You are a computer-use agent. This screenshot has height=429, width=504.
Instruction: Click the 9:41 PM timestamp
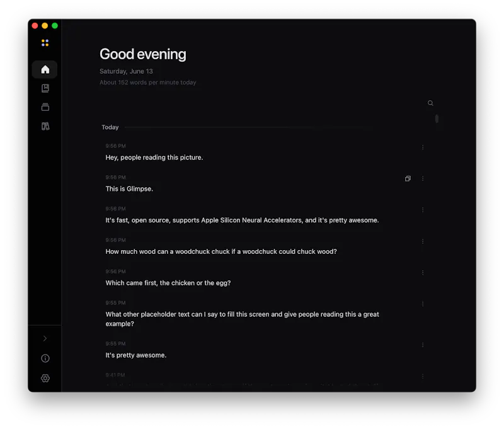[x=115, y=375]
